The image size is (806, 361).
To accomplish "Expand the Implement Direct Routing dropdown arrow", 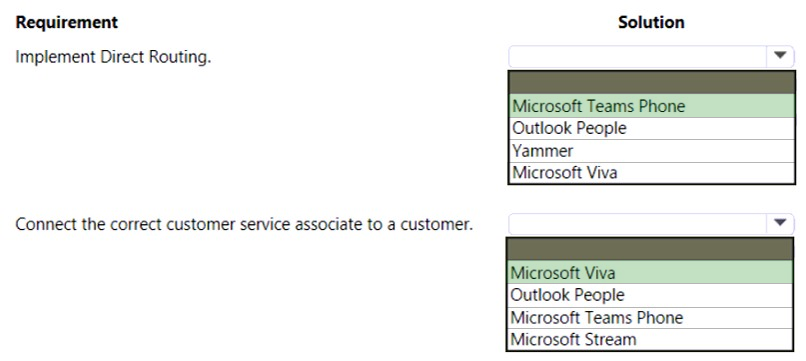I will [x=780, y=56].
